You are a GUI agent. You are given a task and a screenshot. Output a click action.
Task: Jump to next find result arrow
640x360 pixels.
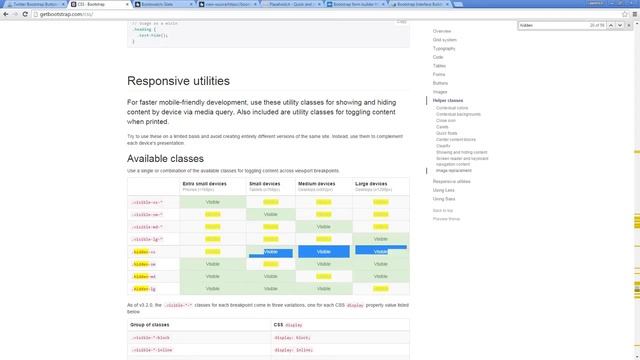pos(620,25)
